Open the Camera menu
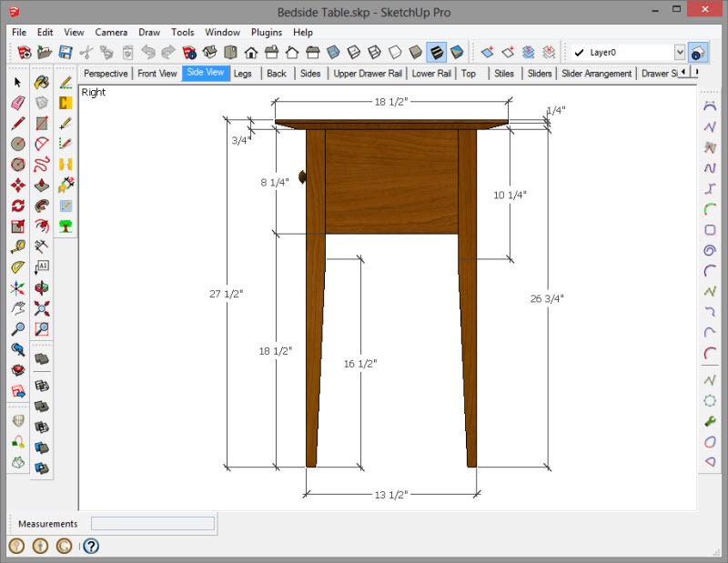728x563 pixels. point(111,32)
